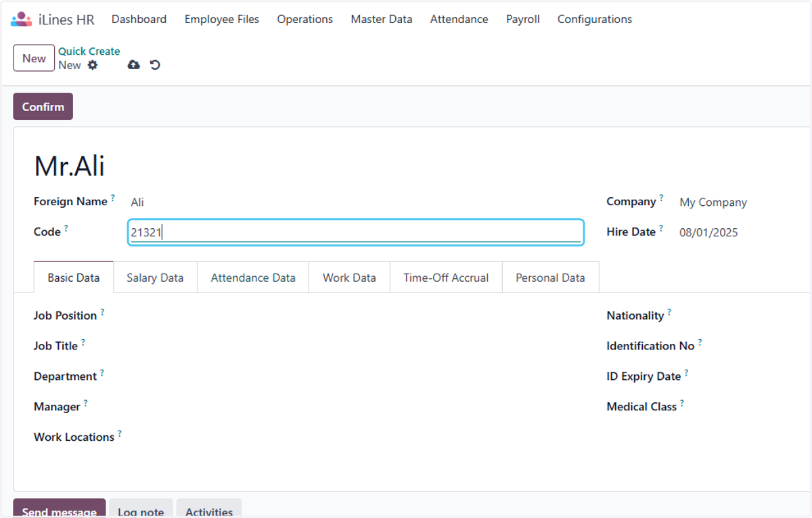Save record with the cloud upload icon

tap(134, 65)
